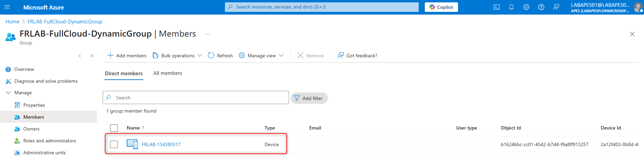Open Cloud Shell from the top bar
The width and height of the screenshot is (644, 160).
coord(496,7)
